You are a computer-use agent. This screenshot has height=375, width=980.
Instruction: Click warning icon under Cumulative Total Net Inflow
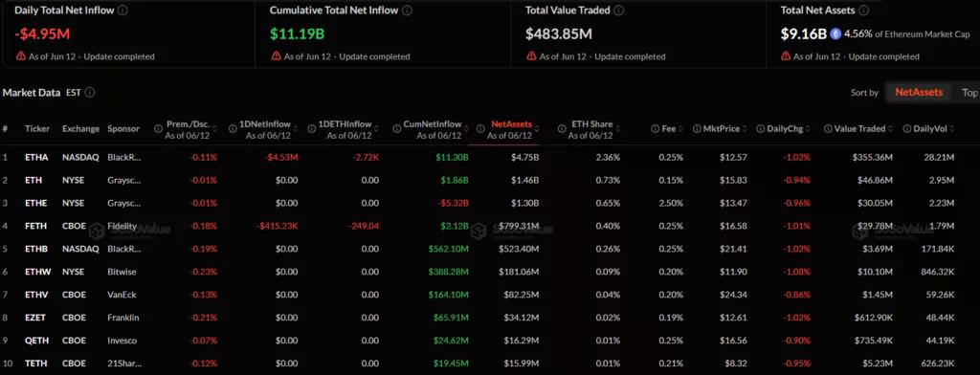[277, 56]
